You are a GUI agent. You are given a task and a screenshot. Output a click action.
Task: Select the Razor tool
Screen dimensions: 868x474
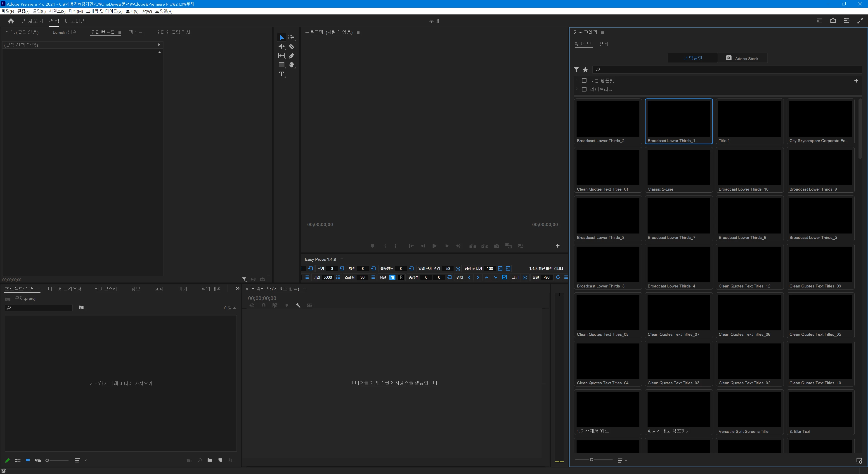tap(291, 47)
